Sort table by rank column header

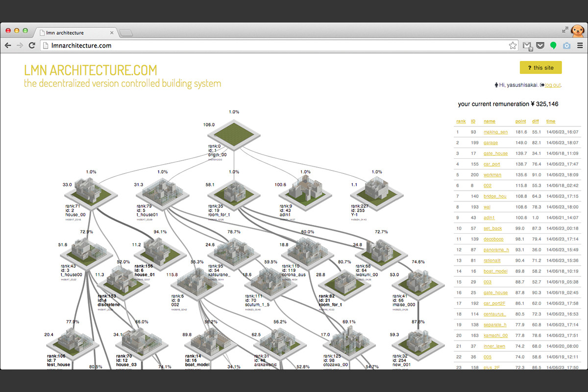point(461,121)
